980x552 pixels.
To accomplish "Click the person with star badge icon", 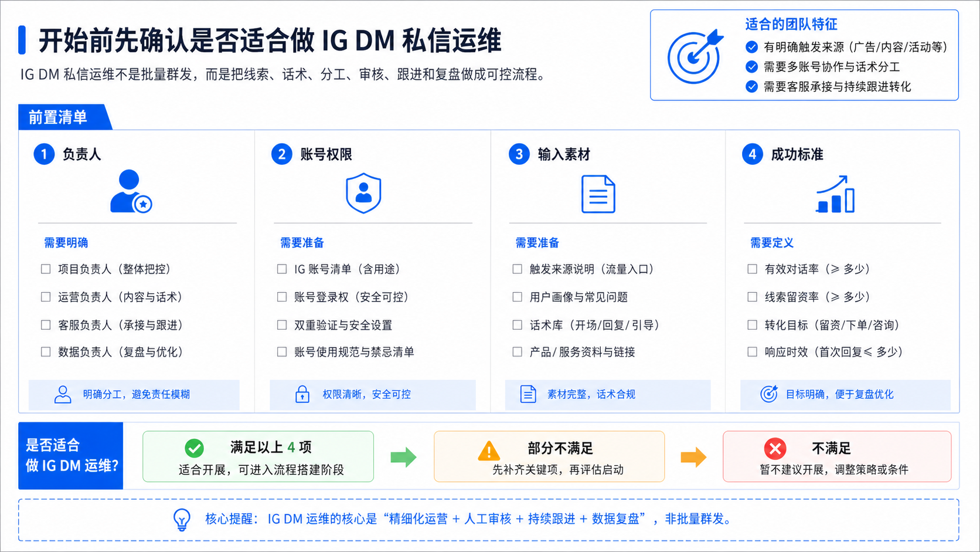I will point(131,192).
